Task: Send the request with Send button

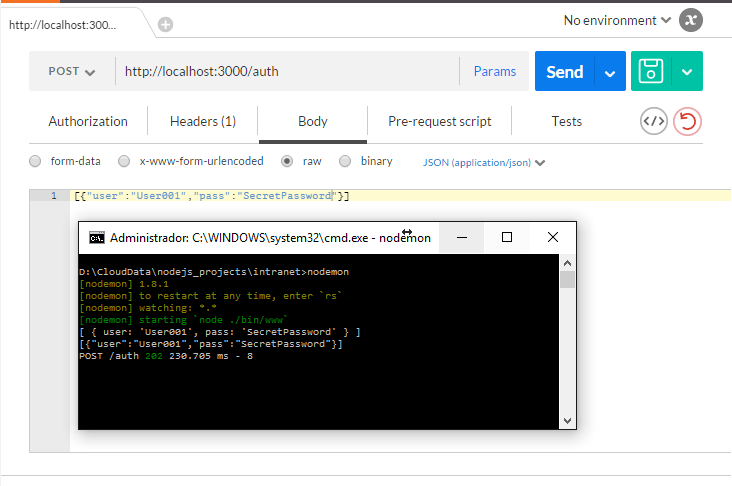Action: point(564,71)
